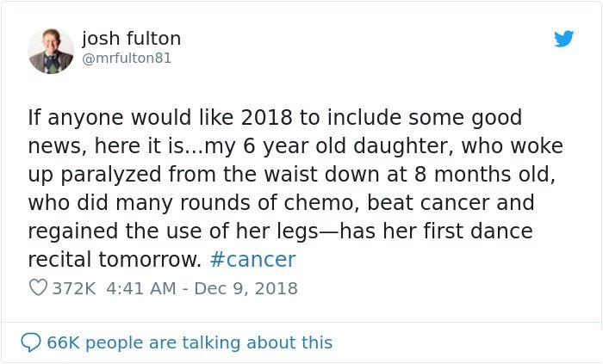
Task: Click the 66K number in footer
Action: click(63, 342)
